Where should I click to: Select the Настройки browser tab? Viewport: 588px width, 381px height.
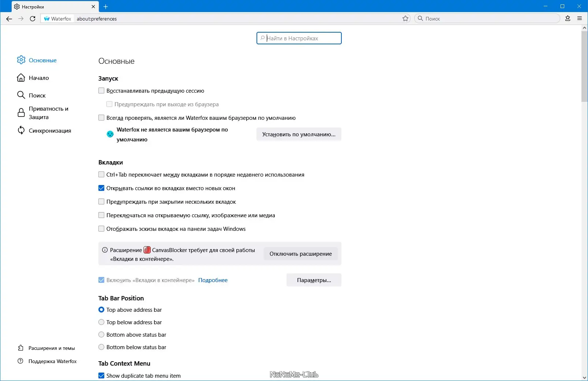click(55, 7)
